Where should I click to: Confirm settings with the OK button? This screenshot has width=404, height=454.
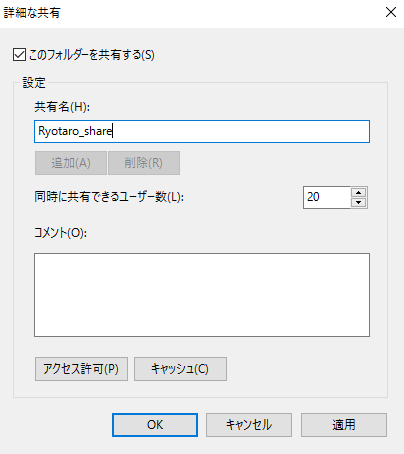tap(155, 425)
